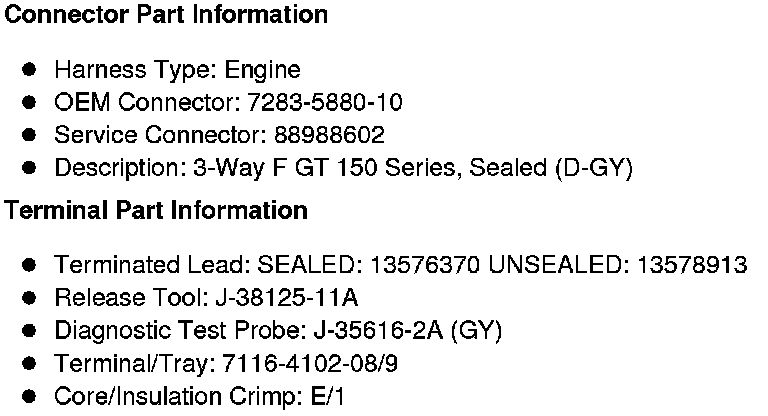Click the bullet beside Harness Type
This screenshot has width=768, height=416.
coord(30,70)
